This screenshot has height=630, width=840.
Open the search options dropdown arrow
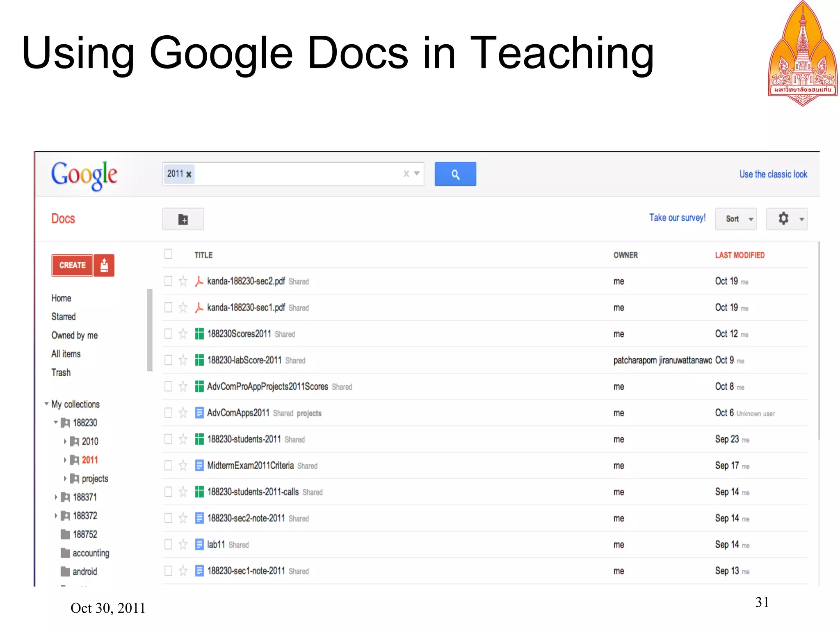(x=417, y=173)
